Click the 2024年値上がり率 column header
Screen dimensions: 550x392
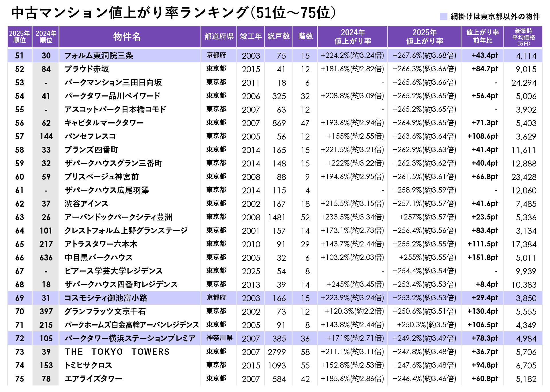353,37
